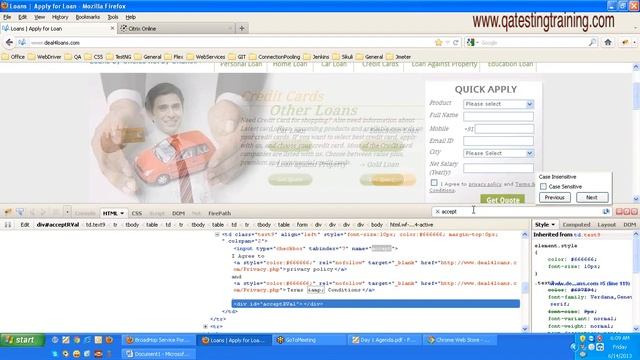Image resolution: width=640 pixels, height=360 pixels.
Task: Switch to Firebug CSS tab
Action: coord(137,213)
